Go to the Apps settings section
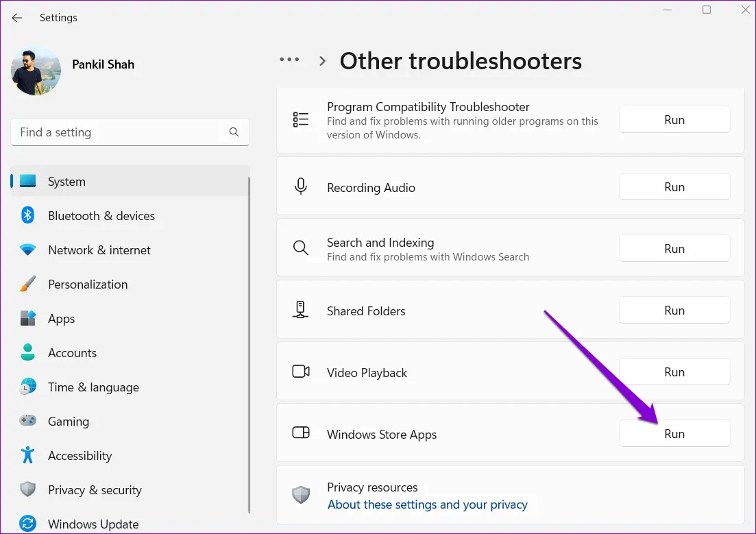Screen dimensions: 756x534 click(x=61, y=319)
